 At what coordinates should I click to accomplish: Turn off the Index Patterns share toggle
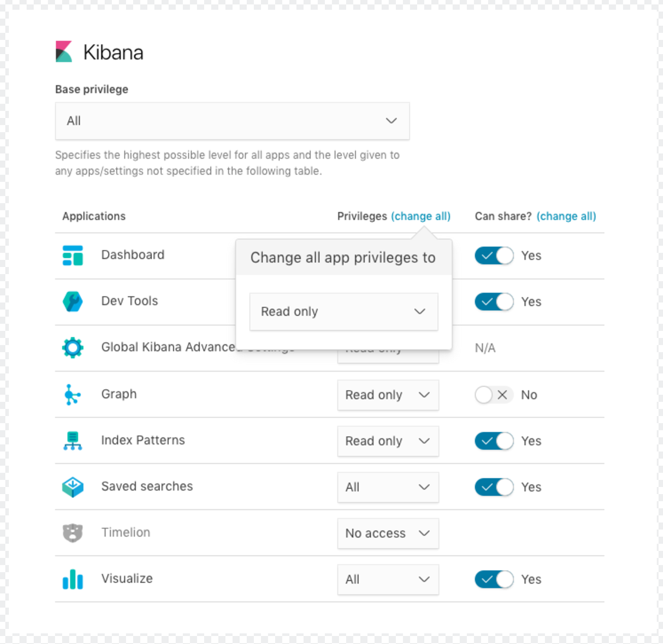(494, 441)
